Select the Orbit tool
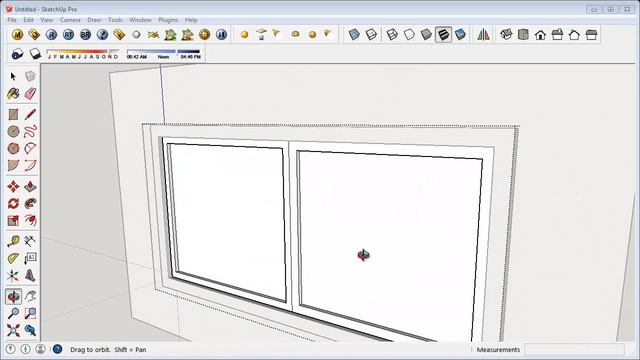The width and height of the screenshot is (640, 360). click(x=13, y=296)
